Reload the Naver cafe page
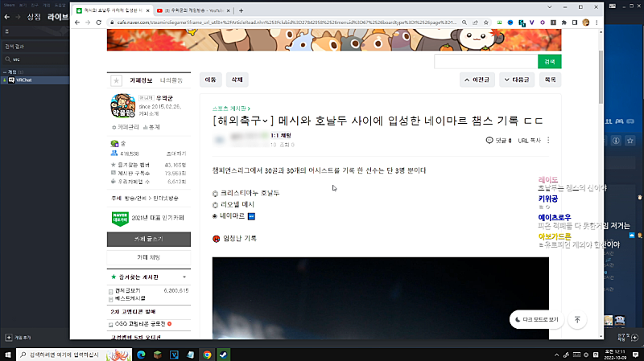 click(98, 23)
